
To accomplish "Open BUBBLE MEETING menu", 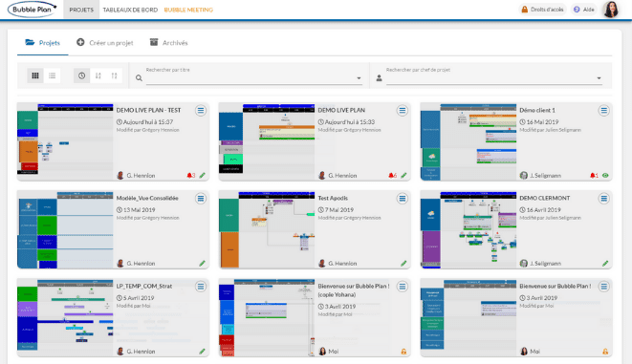I will 188,10.
